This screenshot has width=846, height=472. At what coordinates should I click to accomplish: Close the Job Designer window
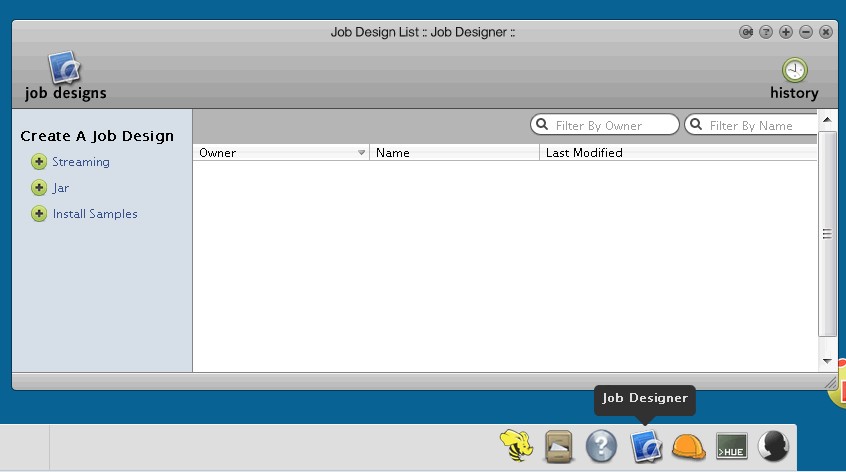826,32
